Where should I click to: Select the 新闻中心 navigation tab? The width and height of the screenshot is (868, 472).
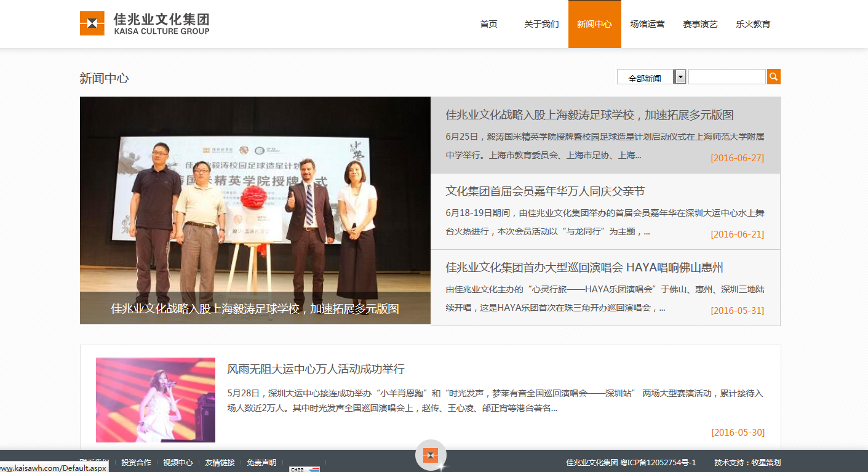pos(594,24)
